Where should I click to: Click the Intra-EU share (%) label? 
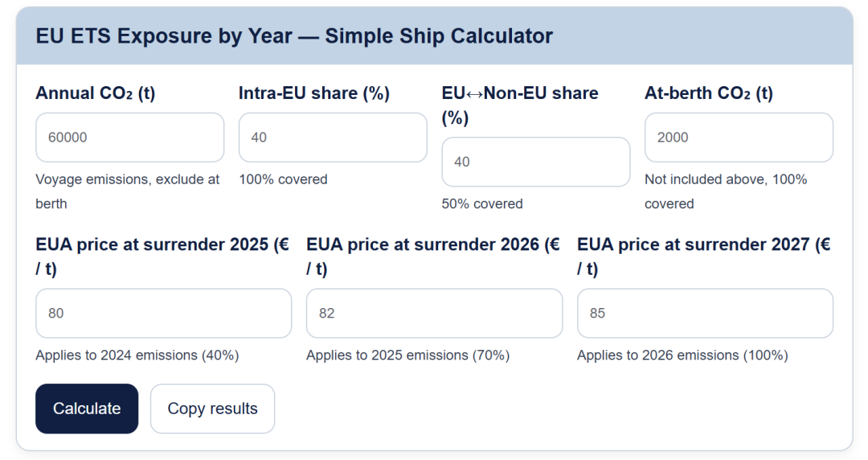pos(314,93)
